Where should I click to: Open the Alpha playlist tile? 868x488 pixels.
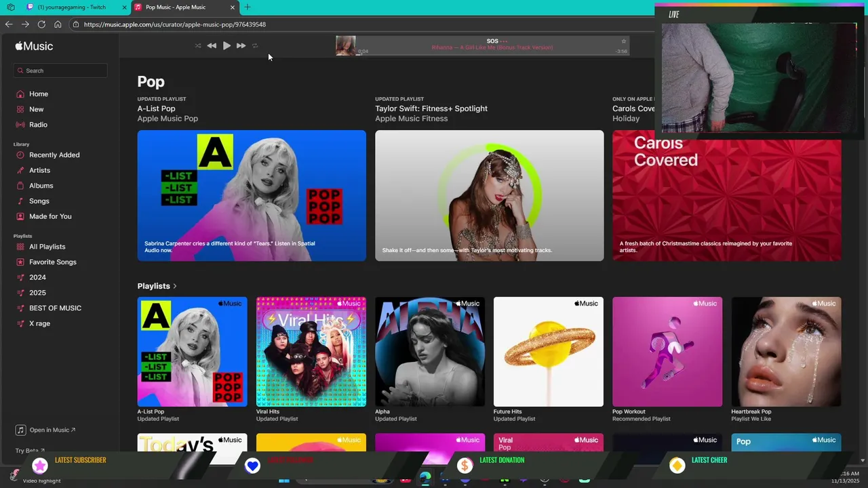pyautogui.click(x=430, y=352)
